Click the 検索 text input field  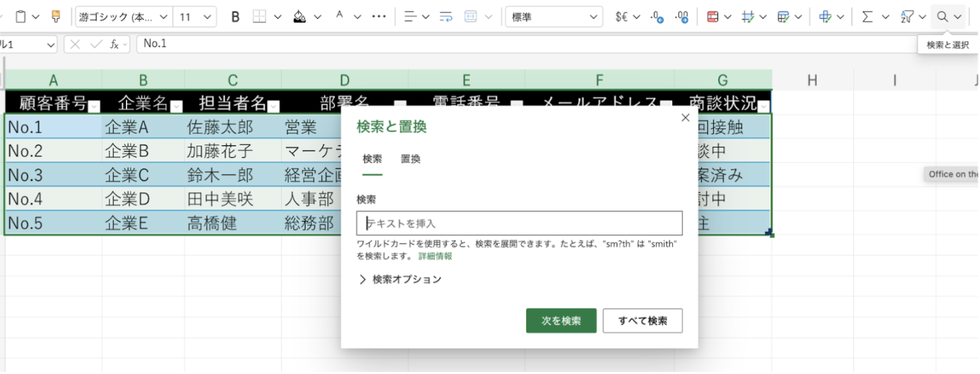pos(519,223)
